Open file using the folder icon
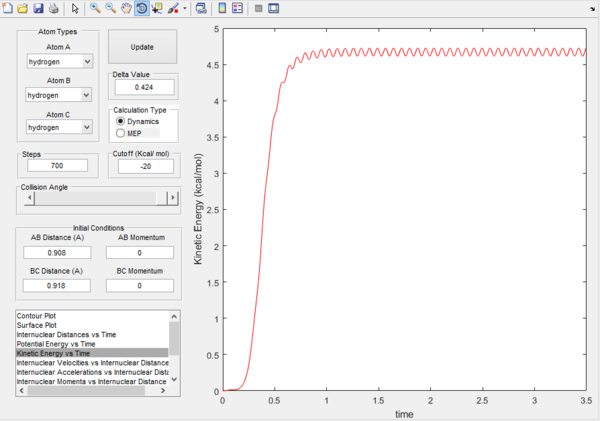The width and height of the screenshot is (600, 421). click(x=23, y=8)
